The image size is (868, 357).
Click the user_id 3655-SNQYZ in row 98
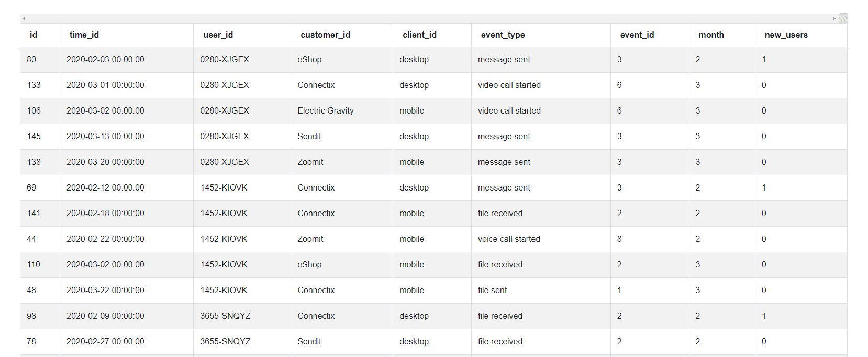(226, 316)
